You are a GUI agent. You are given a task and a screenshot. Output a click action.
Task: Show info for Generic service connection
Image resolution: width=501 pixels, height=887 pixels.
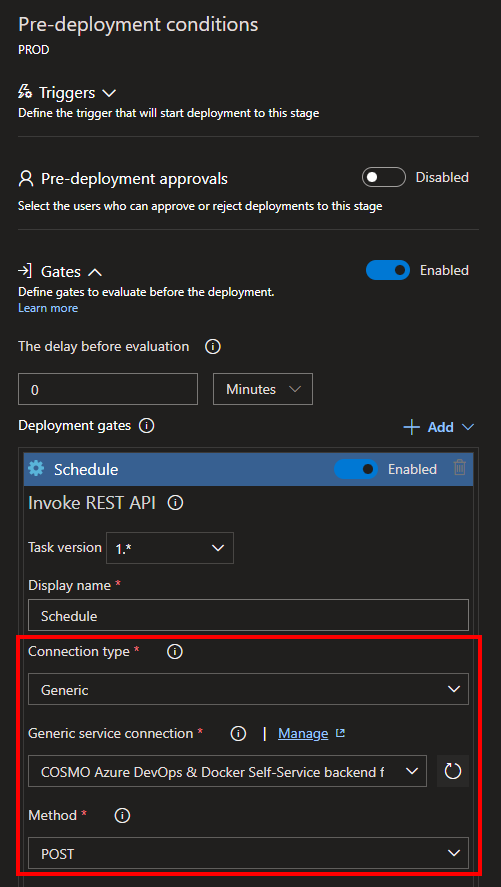coord(239,734)
